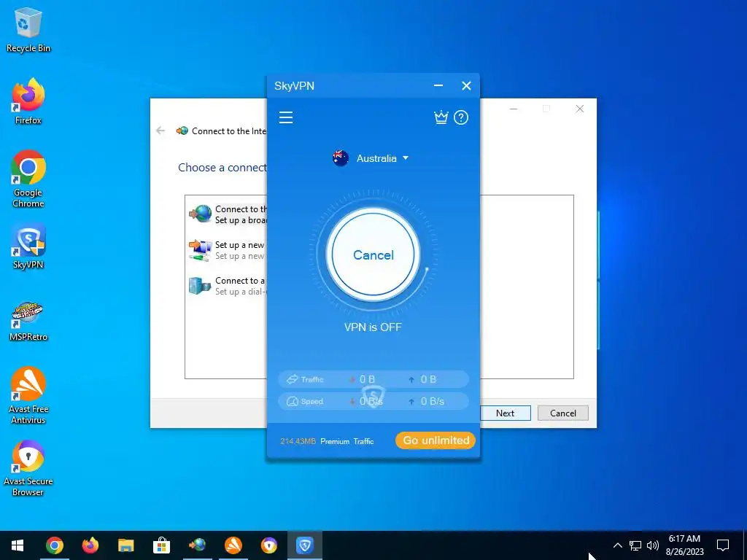Open SkyVPN help question mark icon
Image resolution: width=747 pixels, height=560 pixels.
click(461, 117)
